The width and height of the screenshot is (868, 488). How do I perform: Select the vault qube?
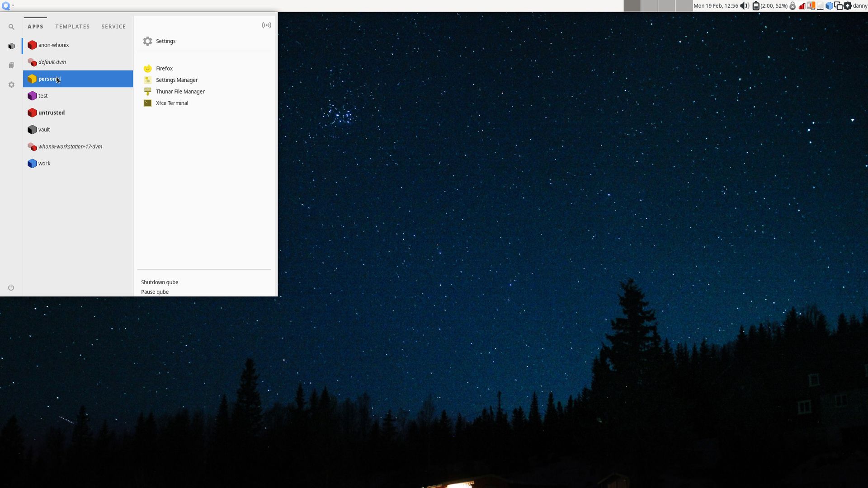click(x=44, y=130)
